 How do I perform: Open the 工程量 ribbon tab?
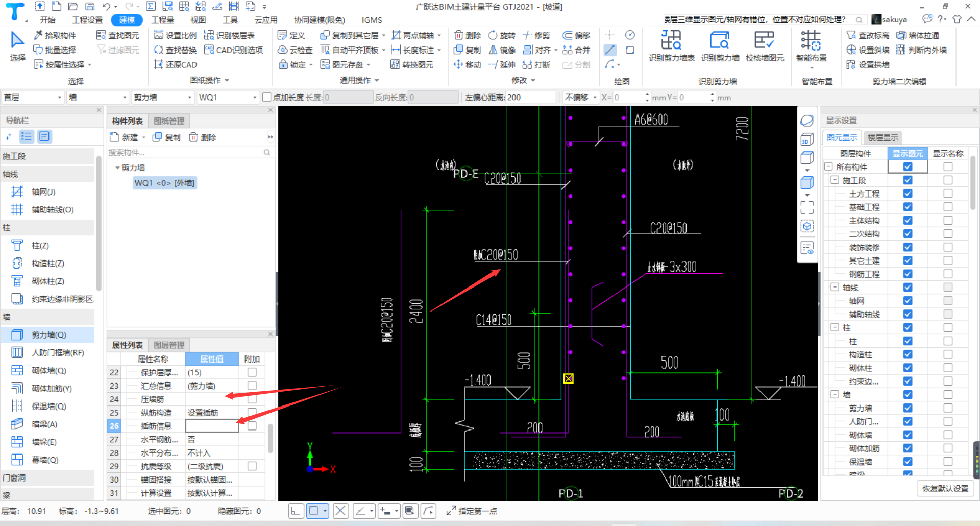pos(163,20)
